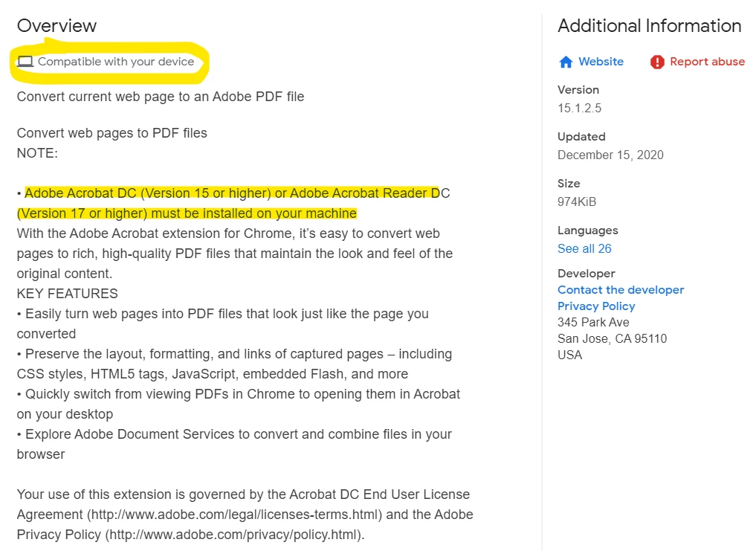Click the blue home Website icon

click(x=566, y=62)
